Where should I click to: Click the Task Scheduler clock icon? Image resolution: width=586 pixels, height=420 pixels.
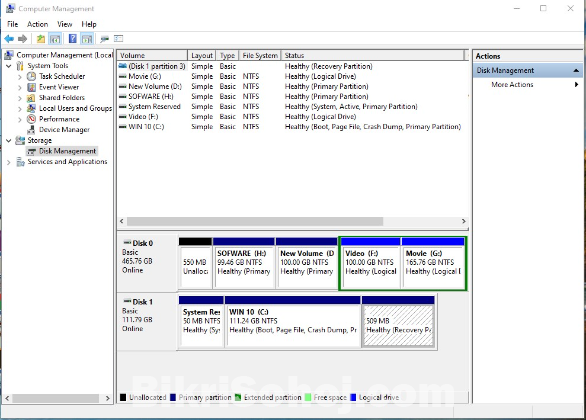(x=31, y=76)
